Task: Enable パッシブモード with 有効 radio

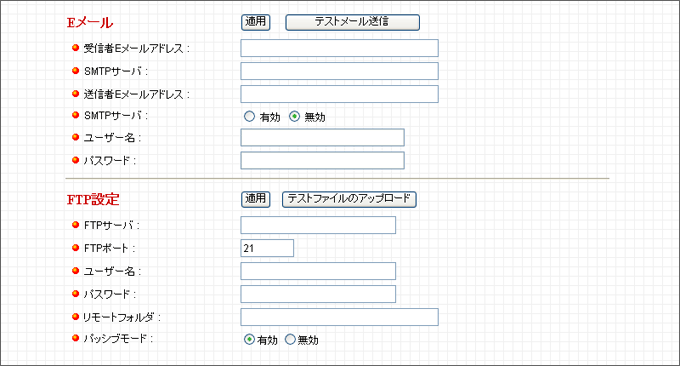Action: (249, 340)
